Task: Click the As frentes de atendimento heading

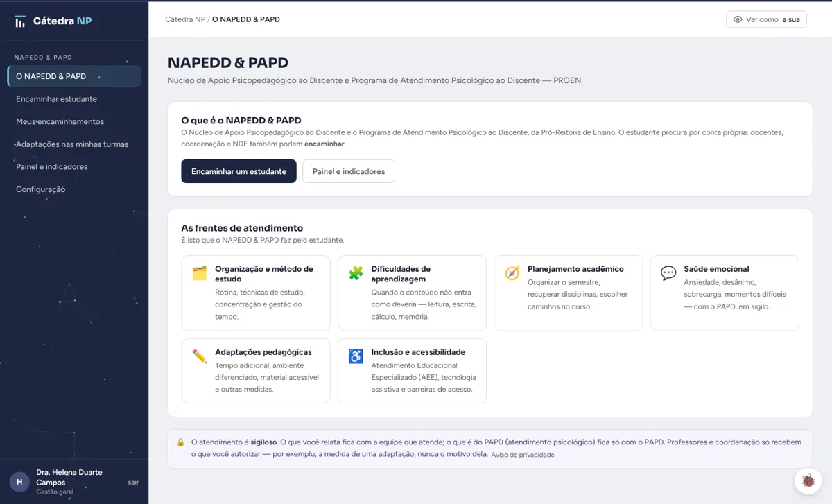Action: [242, 228]
